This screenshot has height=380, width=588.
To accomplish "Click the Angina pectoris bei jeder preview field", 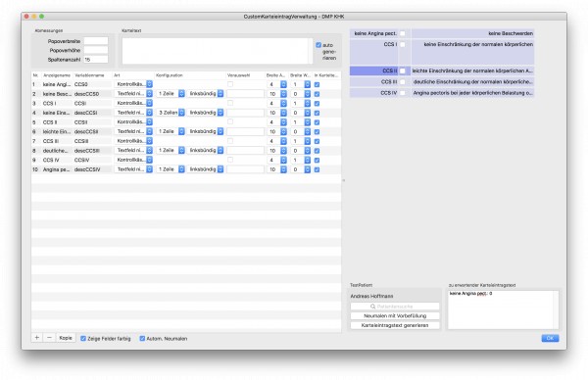I will click(x=472, y=93).
